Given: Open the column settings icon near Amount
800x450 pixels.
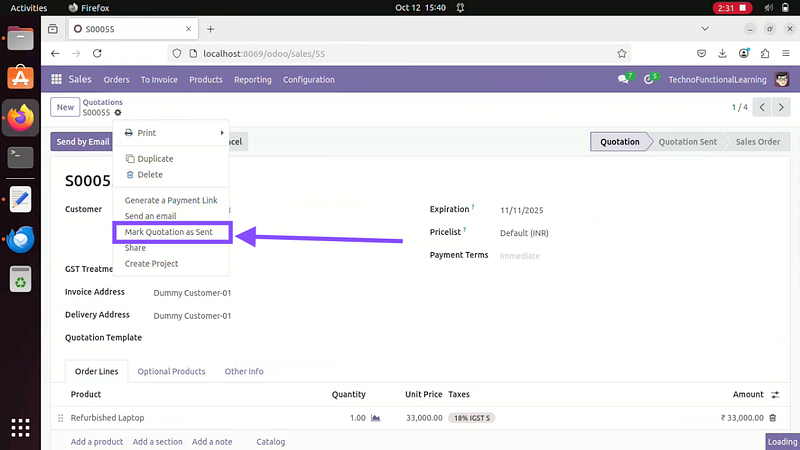Looking at the screenshot, I should tap(774, 395).
